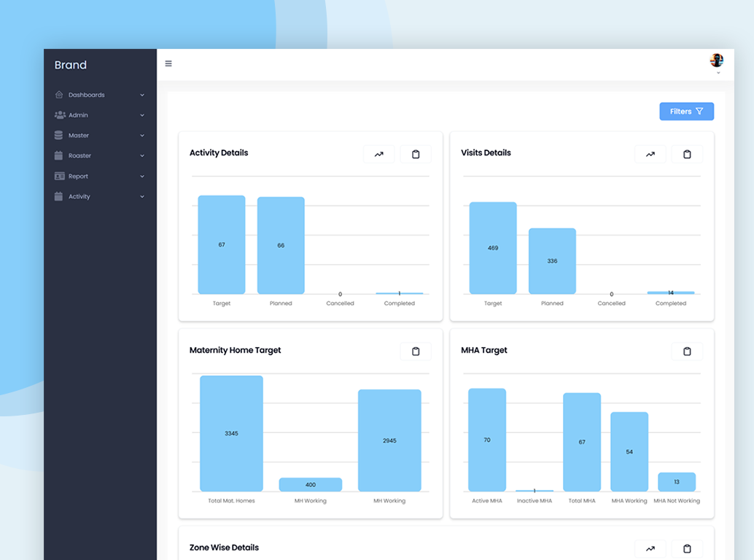Click the Maternity Home Target heading
The image size is (754, 560).
tap(235, 351)
